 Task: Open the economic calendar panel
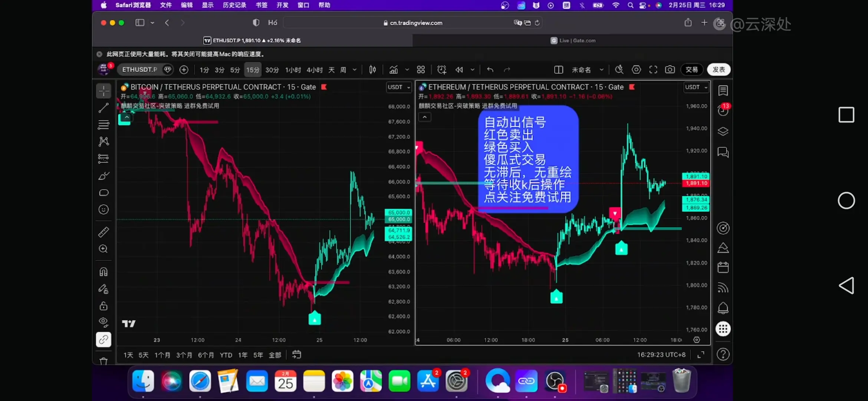tap(723, 267)
